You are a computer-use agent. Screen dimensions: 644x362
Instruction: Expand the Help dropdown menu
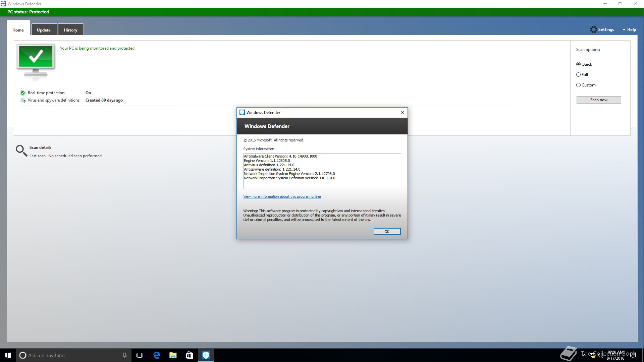(629, 29)
